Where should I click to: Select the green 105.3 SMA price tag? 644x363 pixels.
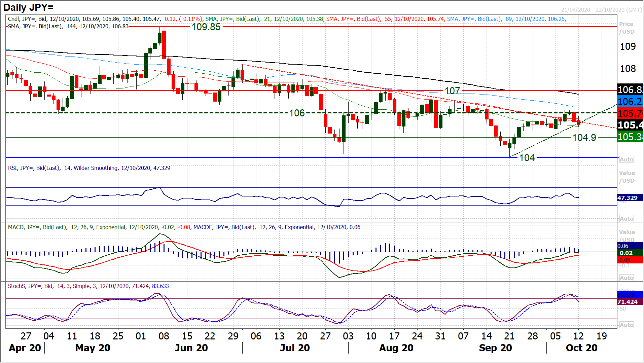630,137
